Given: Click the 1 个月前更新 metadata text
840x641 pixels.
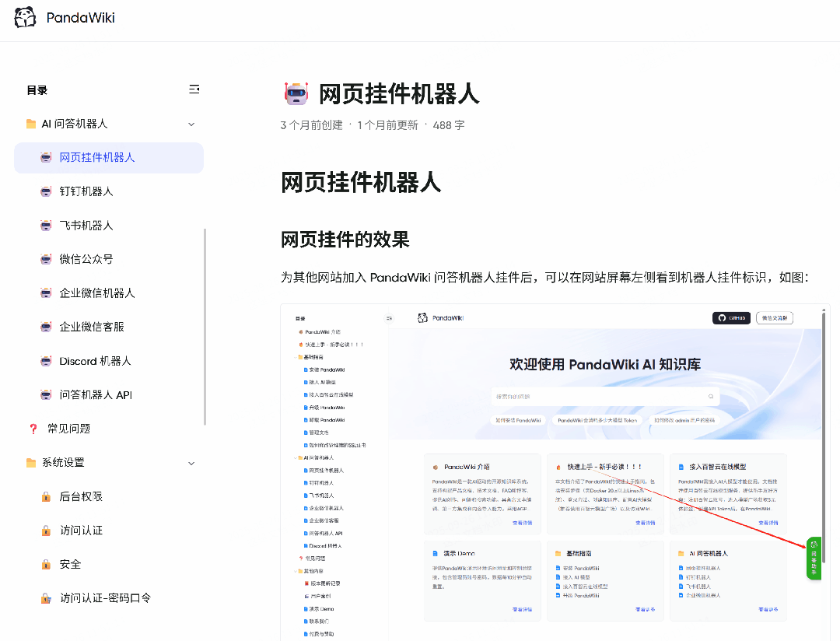Looking at the screenshot, I should click(387, 125).
